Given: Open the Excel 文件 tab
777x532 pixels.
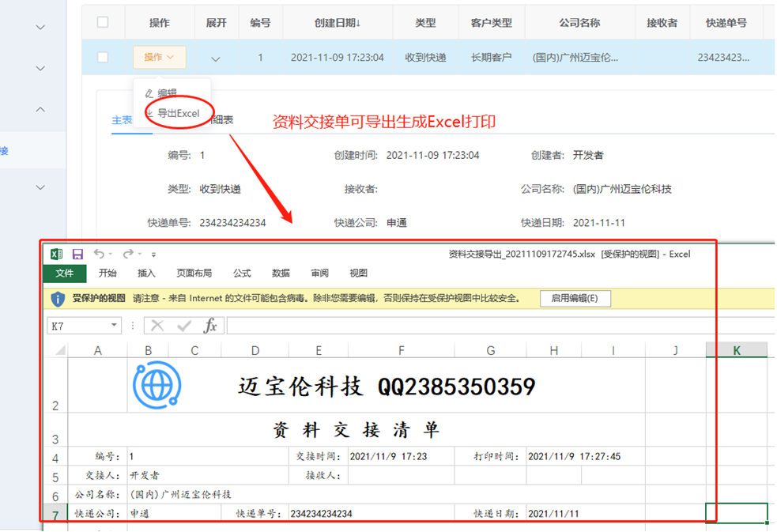Looking at the screenshot, I should [x=64, y=273].
